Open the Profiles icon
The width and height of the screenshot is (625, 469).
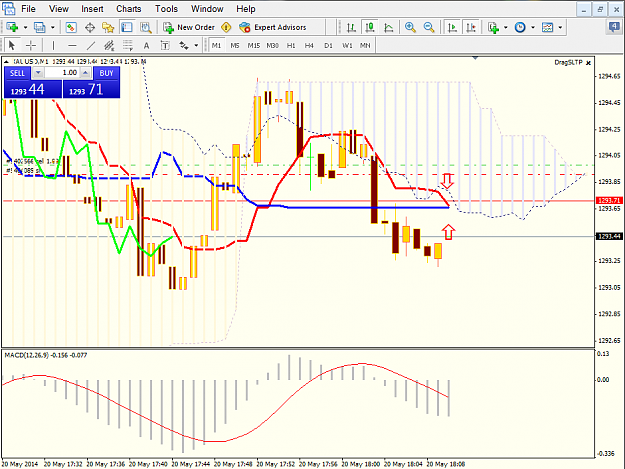click(x=40, y=27)
